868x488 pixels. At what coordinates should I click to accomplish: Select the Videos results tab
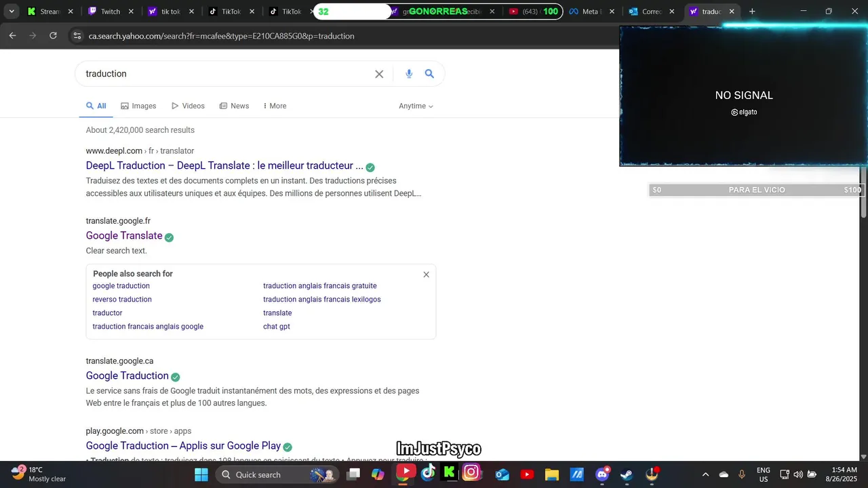pos(188,106)
